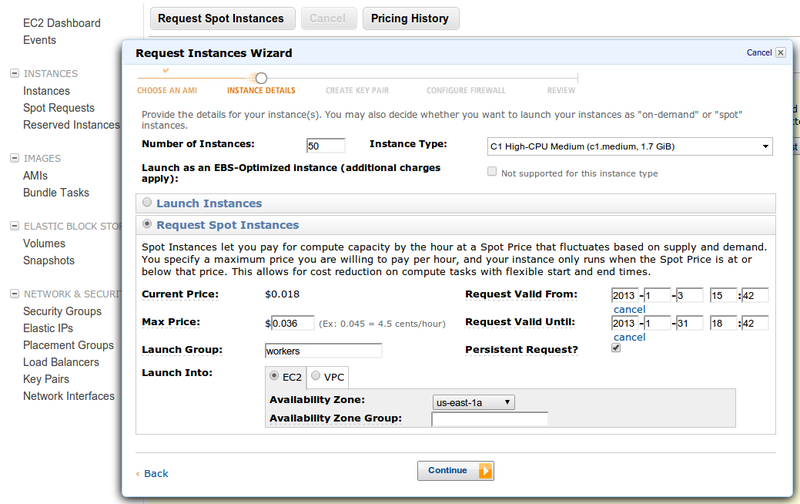Click the Continue button
Viewport: 800px width, 504px height.
(x=455, y=471)
